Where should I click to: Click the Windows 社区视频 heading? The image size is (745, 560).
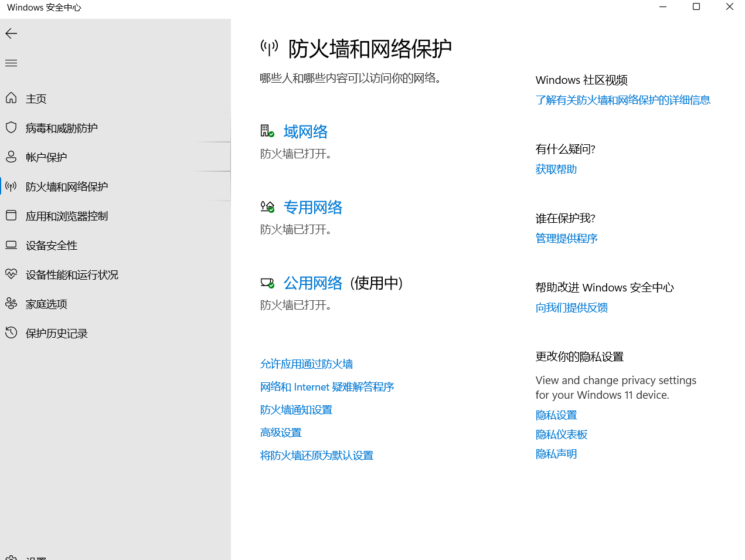pos(581,80)
